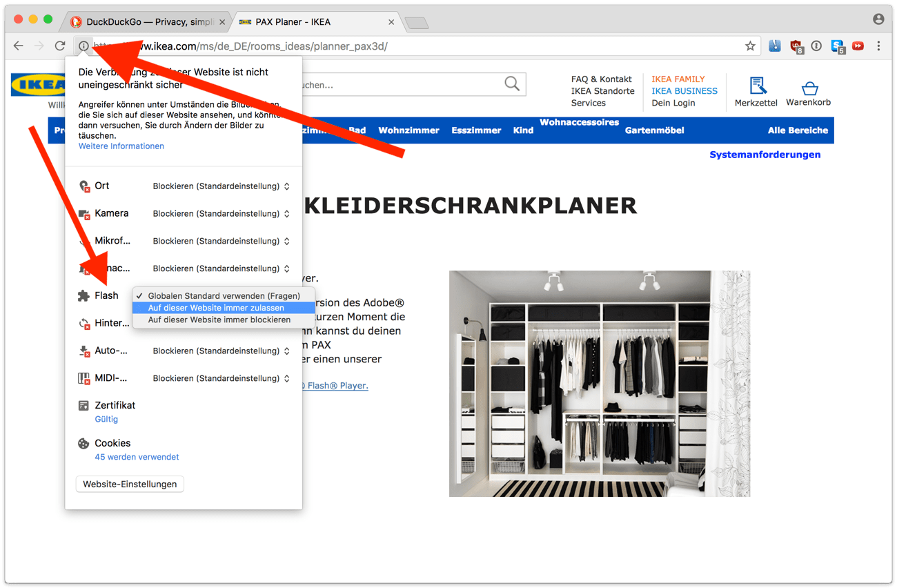Screen dimensions: 897x588
Task: Click the Gültig certificate link
Action: pos(106,420)
